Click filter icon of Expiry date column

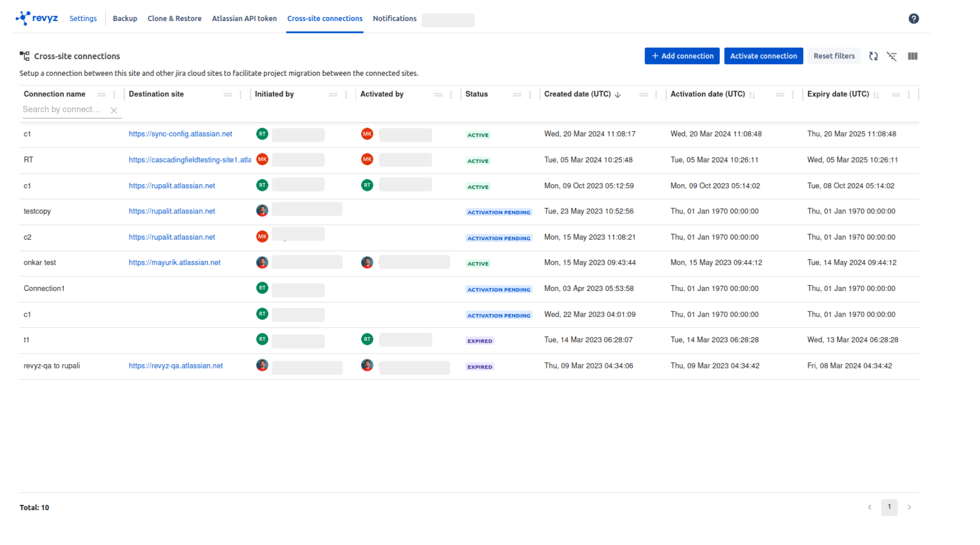896,94
